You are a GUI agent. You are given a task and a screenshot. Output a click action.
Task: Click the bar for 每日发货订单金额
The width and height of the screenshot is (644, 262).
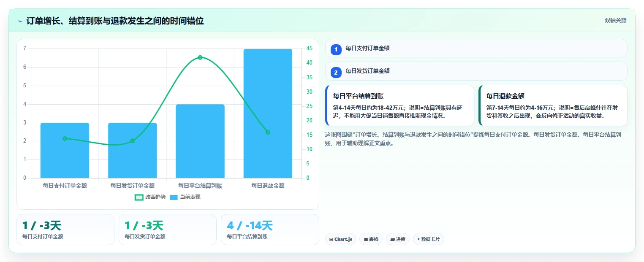coord(132,150)
